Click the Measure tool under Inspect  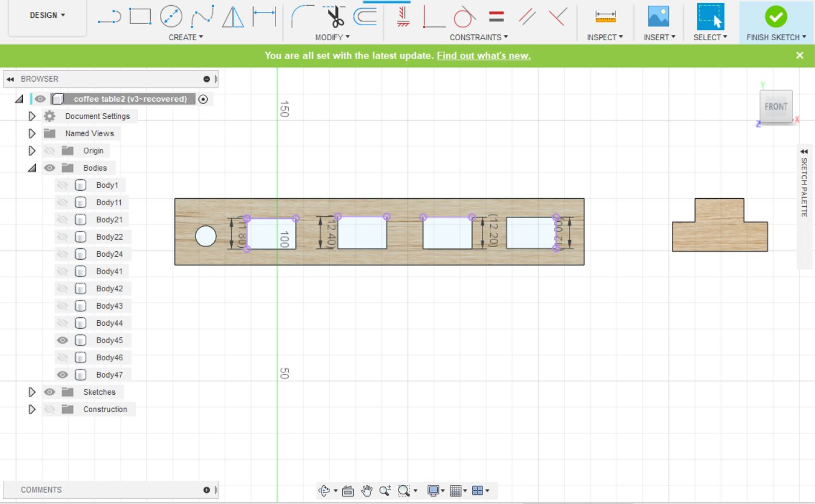(605, 17)
